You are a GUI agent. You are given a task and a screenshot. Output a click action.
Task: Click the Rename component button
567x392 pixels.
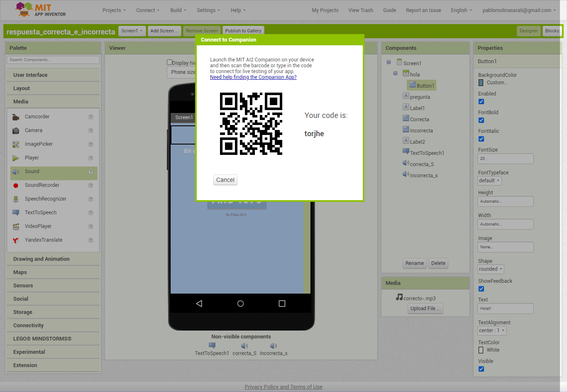point(415,263)
